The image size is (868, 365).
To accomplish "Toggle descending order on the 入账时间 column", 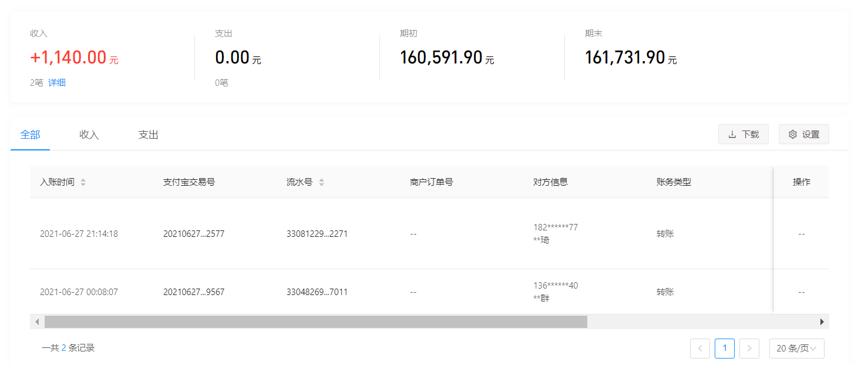I will click(x=83, y=184).
